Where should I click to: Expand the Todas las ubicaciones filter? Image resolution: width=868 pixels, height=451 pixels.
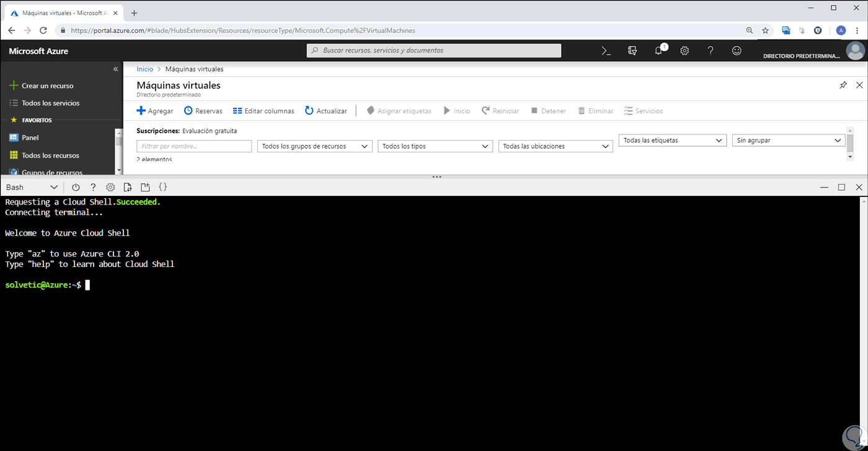pos(556,146)
